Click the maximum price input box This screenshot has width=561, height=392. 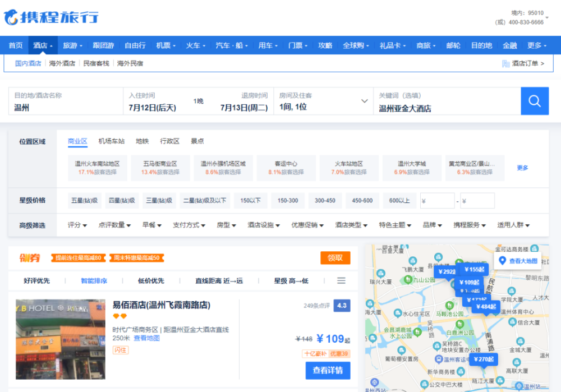[x=477, y=201]
